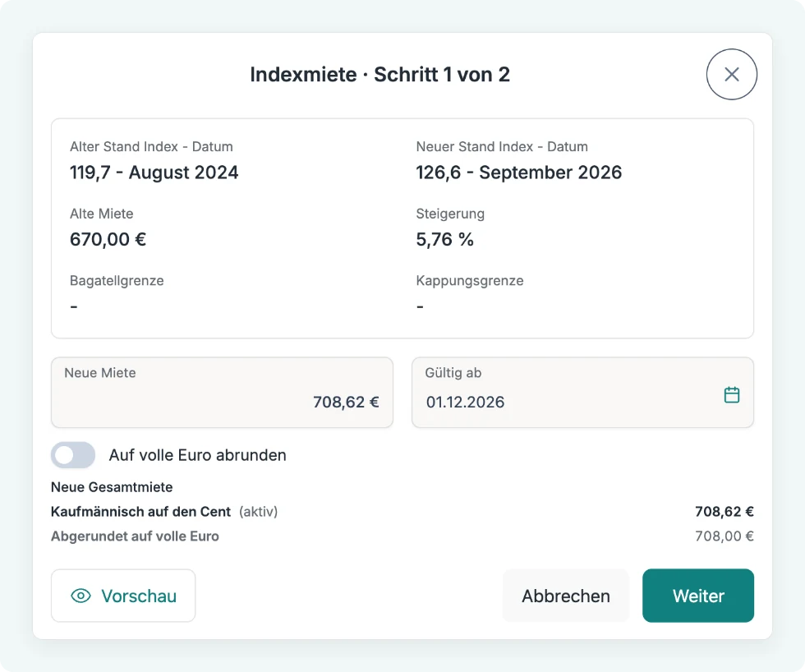Click the dialog title Indexmiete · Schritt 1 von 2
805x672 pixels.
point(379,75)
